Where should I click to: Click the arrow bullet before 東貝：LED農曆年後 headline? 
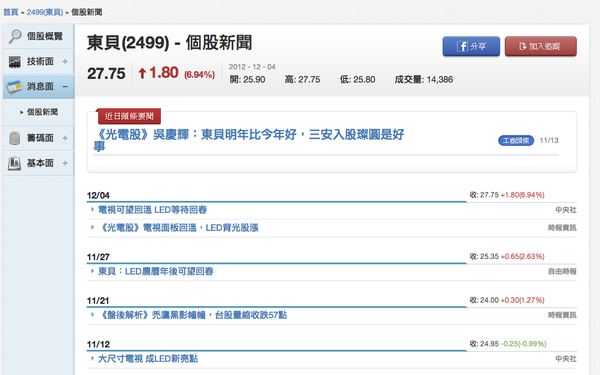click(92, 271)
